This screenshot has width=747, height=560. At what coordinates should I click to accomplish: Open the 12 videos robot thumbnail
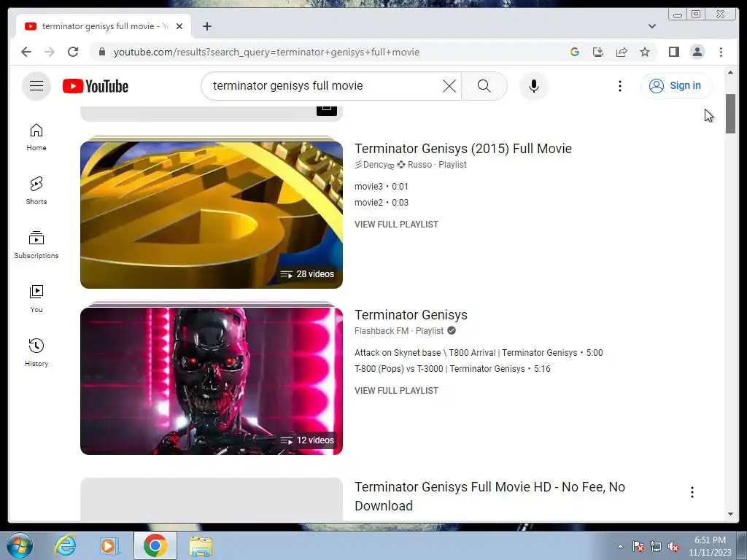(211, 379)
